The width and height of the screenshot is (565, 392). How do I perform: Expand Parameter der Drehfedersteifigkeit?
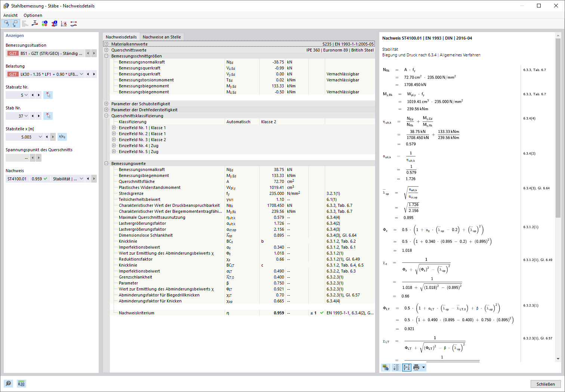106,110
